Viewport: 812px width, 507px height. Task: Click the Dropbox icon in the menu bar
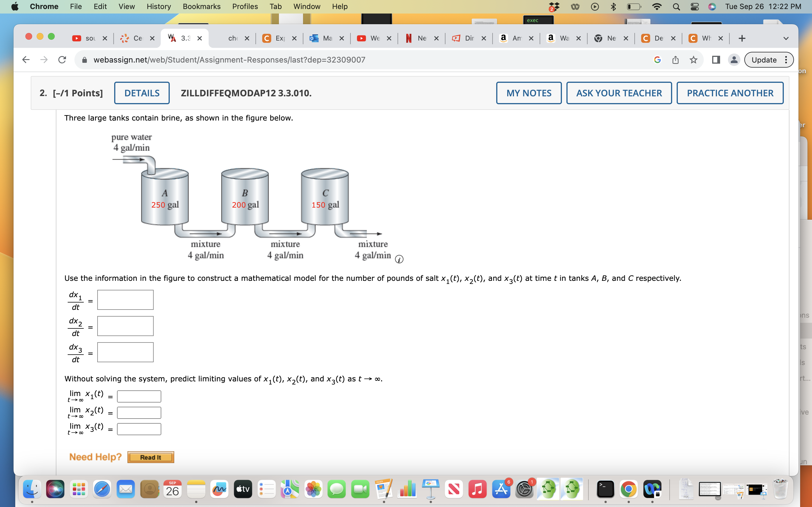554,6
